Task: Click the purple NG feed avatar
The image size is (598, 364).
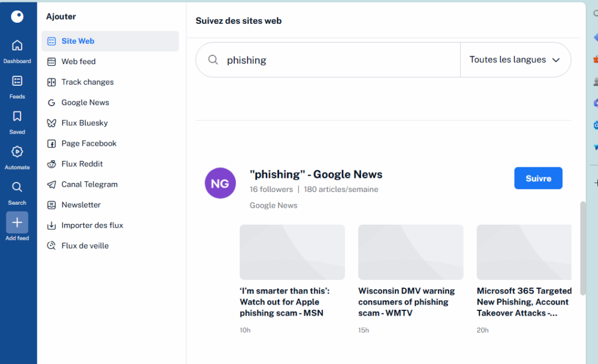Action: tap(220, 183)
